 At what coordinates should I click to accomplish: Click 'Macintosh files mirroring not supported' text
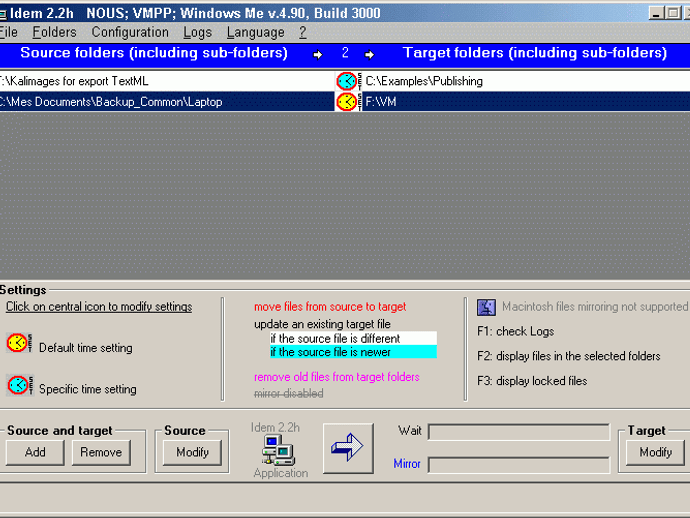click(x=595, y=307)
